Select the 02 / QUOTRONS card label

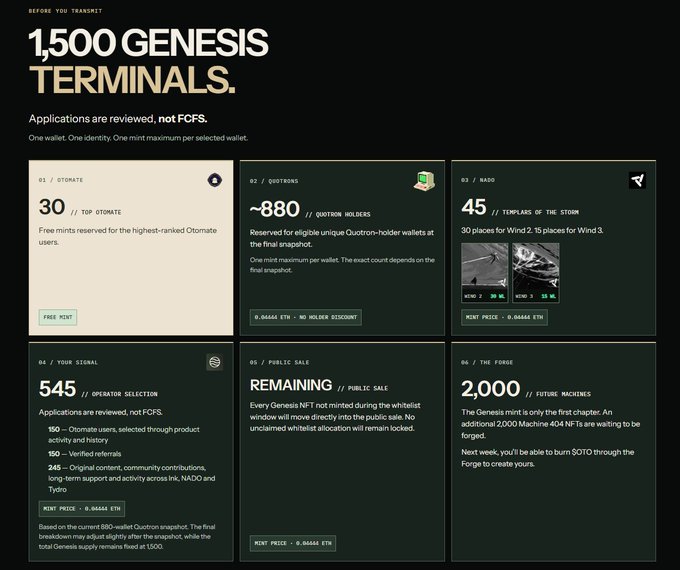pos(274,181)
